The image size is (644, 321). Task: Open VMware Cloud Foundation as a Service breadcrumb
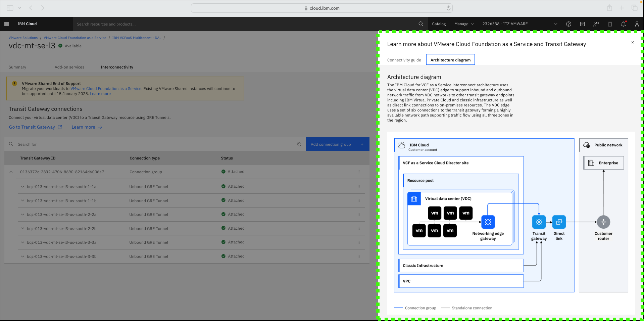pyautogui.click(x=75, y=38)
